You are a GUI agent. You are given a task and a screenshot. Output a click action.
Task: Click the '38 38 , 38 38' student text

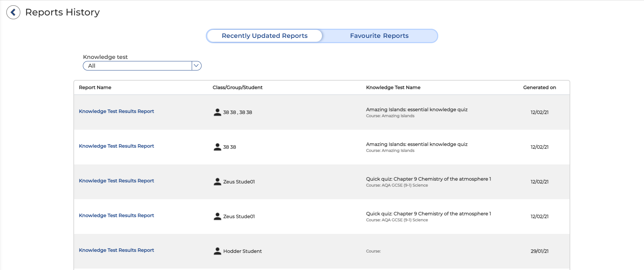pyautogui.click(x=237, y=112)
